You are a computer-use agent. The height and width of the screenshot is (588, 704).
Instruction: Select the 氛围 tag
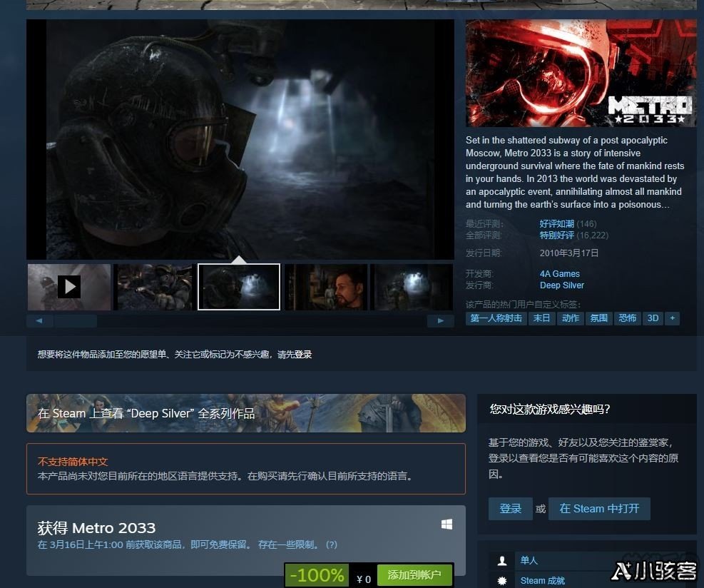598,318
